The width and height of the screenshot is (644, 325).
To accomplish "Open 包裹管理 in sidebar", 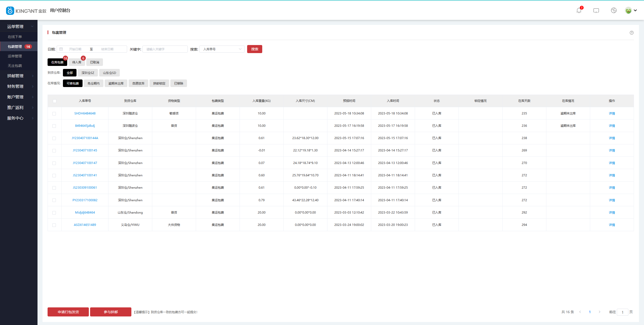I will tap(19, 47).
